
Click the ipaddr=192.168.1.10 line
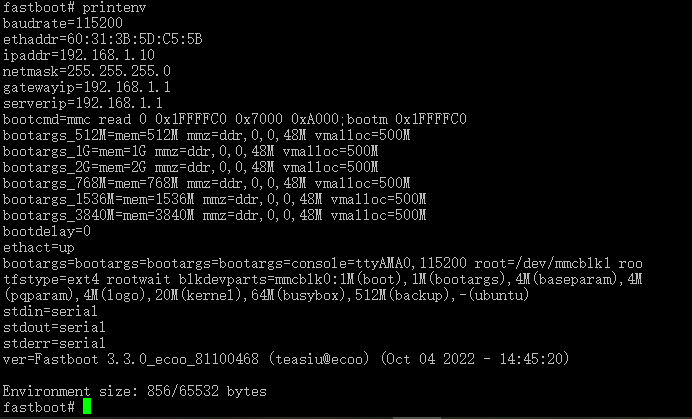tap(79, 55)
